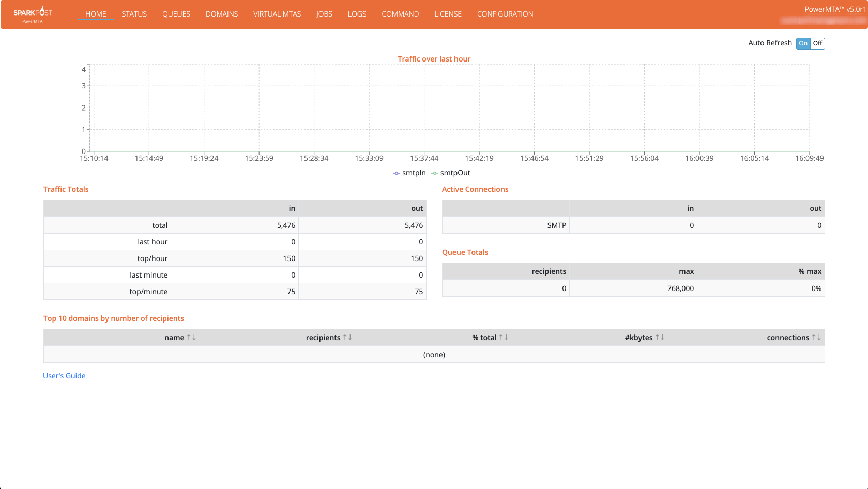This screenshot has width=868, height=489.
Task: Click the Queue Totals heading
Action: 465,252
